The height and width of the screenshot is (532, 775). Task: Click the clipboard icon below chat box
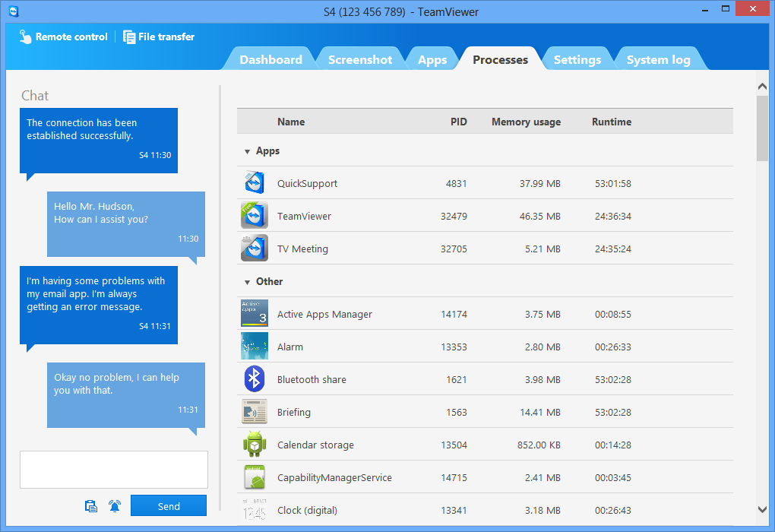[91, 506]
